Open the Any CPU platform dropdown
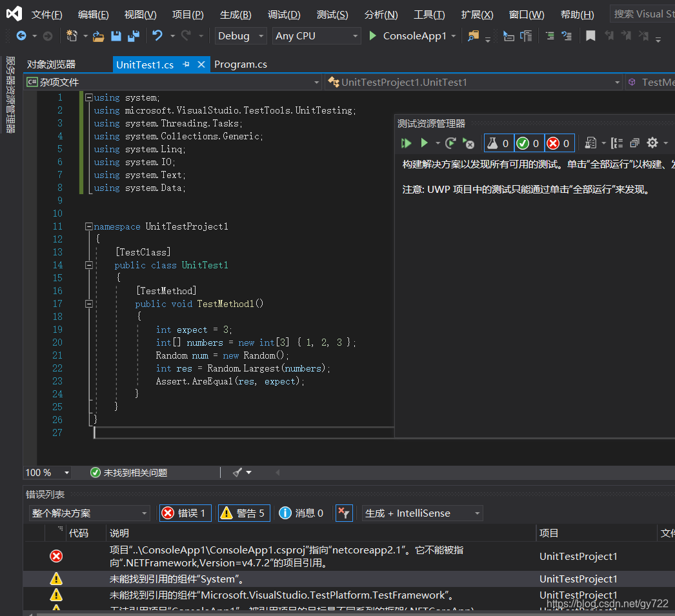The width and height of the screenshot is (675, 616). click(316, 36)
